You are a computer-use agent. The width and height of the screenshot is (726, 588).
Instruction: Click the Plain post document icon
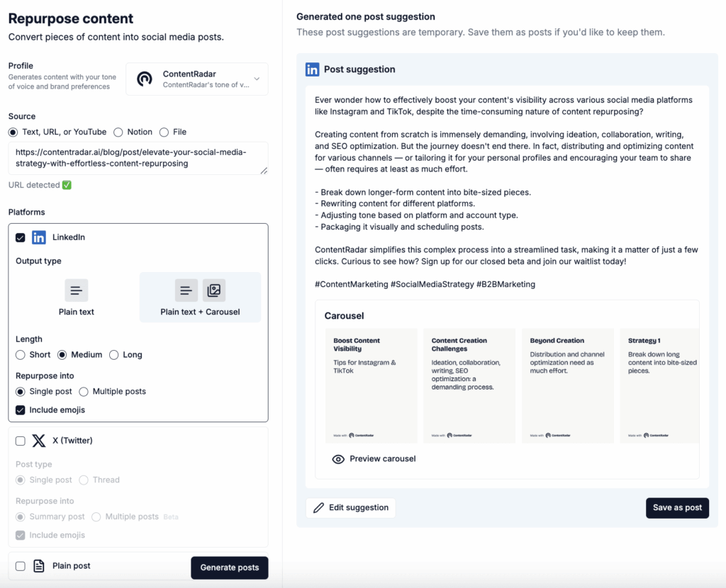coord(39,566)
